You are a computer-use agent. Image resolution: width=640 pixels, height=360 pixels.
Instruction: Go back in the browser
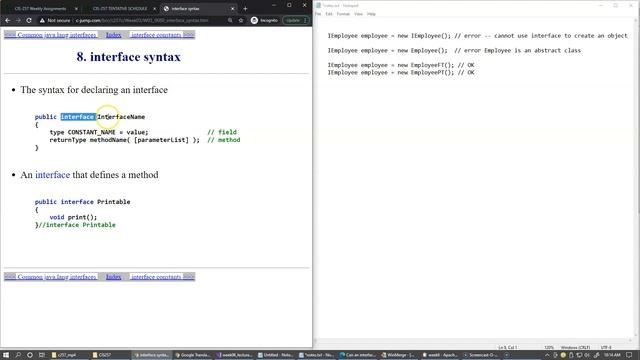click(x=8, y=20)
